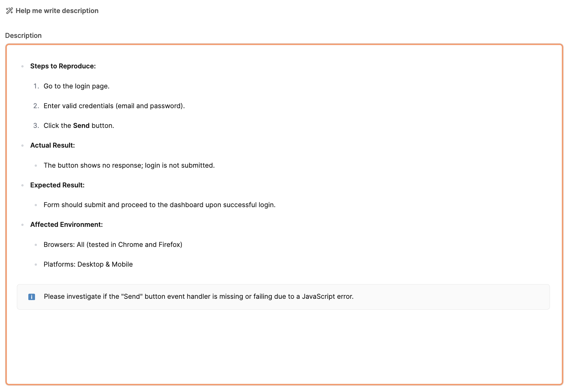The width and height of the screenshot is (569, 392).
Task: Click the "Browsers: All" bullet line
Action: click(x=113, y=245)
